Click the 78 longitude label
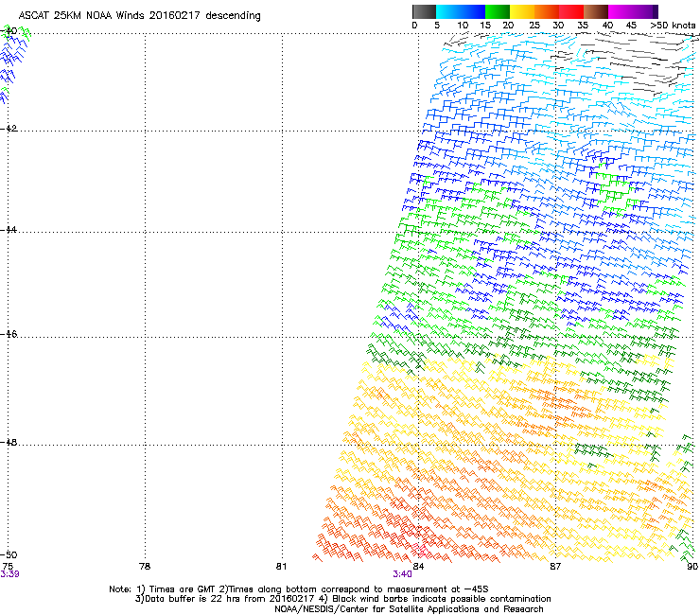The height and width of the screenshot is (615, 700). (145, 567)
